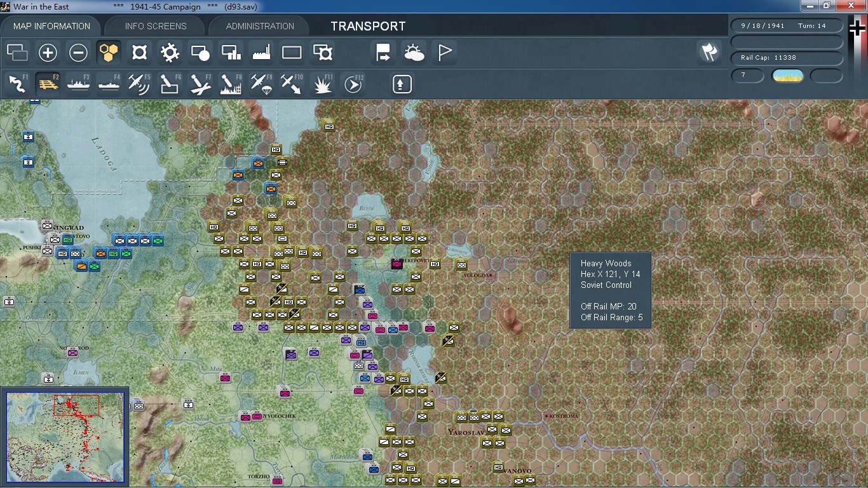The image size is (868, 488).
Task: Switch to the Administration tab
Action: coord(260,26)
